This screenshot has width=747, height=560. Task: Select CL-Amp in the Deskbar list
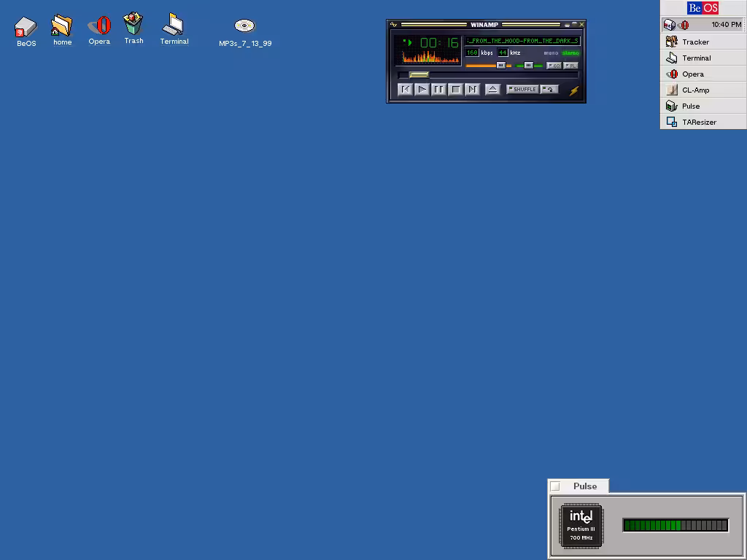pyautogui.click(x=695, y=90)
